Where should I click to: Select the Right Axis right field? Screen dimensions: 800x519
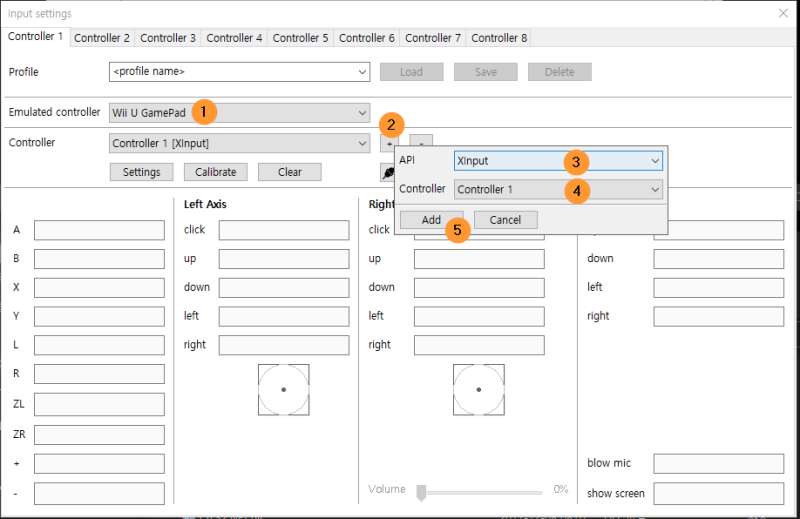click(479, 345)
